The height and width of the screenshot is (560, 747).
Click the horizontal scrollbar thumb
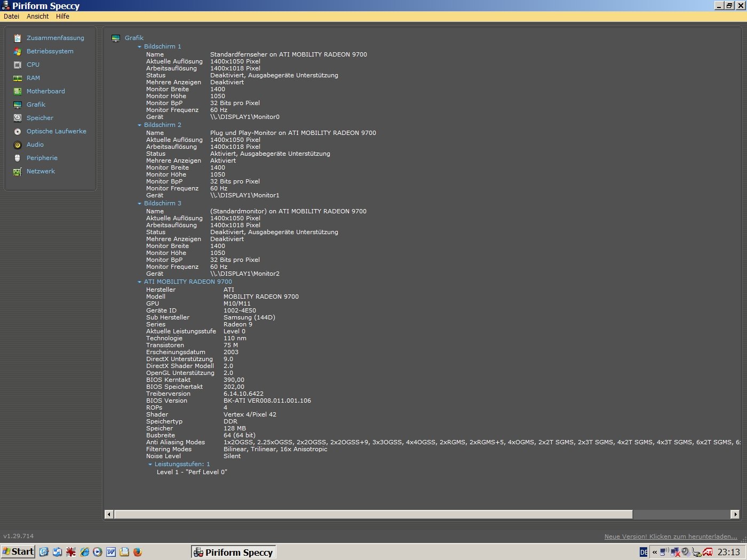click(373, 515)
